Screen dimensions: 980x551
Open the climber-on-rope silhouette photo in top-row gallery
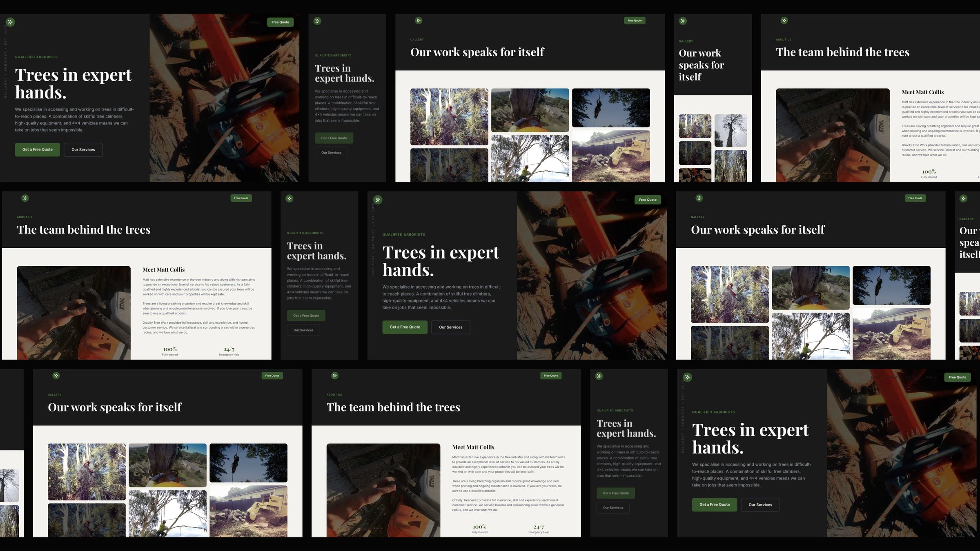[x=611, y=108]
